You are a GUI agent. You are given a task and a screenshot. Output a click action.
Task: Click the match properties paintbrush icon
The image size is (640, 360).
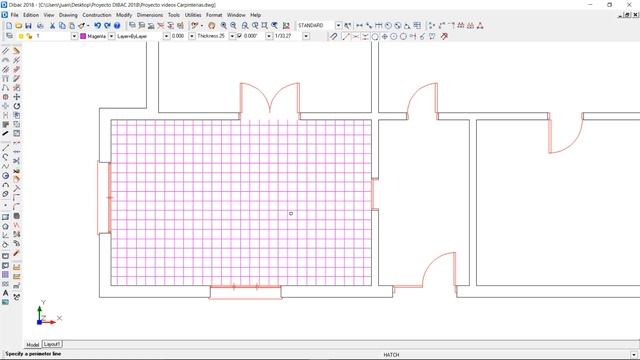[82, 25]
